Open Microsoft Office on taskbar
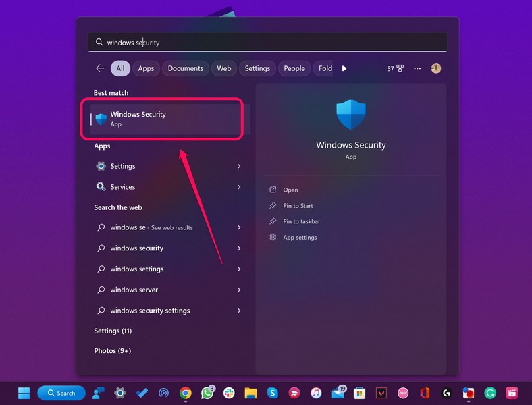Viewport: 532px width, 405px height. click(x=425, y=393)
